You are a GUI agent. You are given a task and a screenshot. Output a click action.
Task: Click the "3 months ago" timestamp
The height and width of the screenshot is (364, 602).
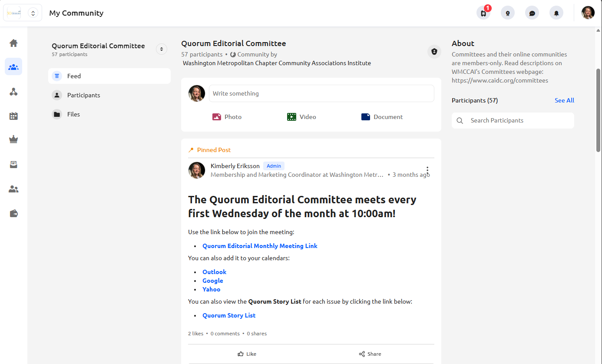(411, 175)
